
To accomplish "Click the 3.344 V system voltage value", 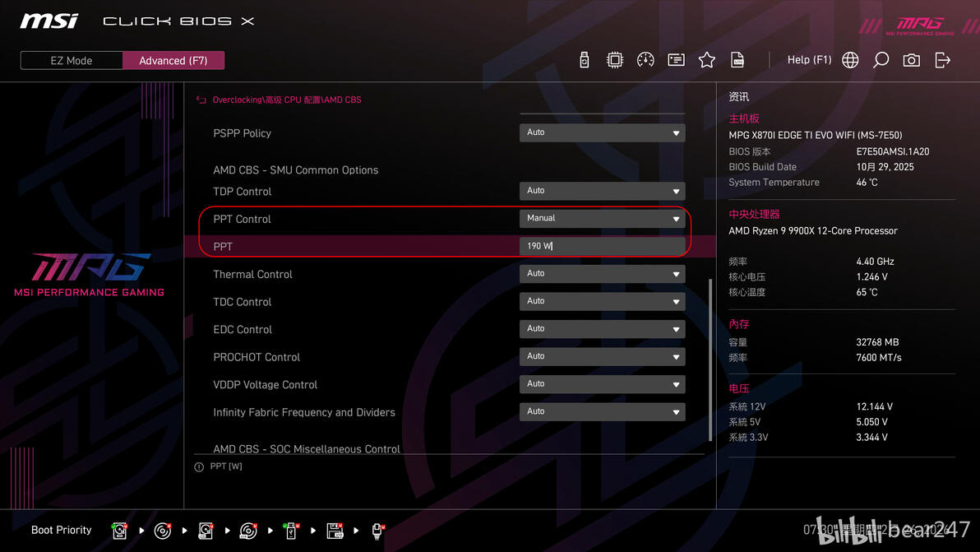I will pos(871,438).
